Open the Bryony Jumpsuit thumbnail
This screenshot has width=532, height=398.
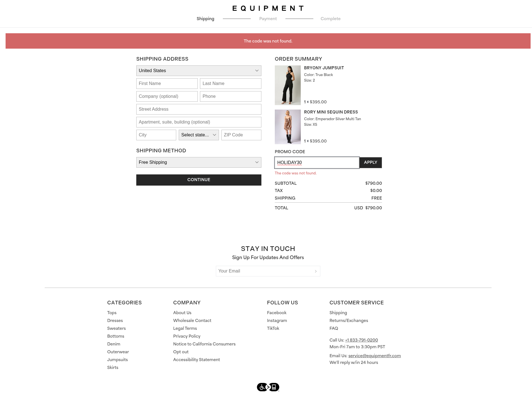288,85
